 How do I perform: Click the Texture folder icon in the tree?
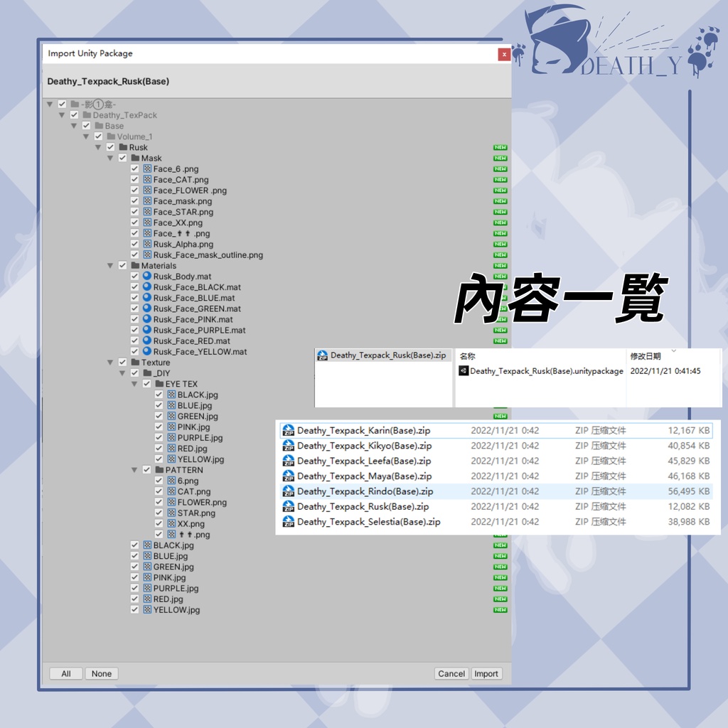tap(134, 362)
